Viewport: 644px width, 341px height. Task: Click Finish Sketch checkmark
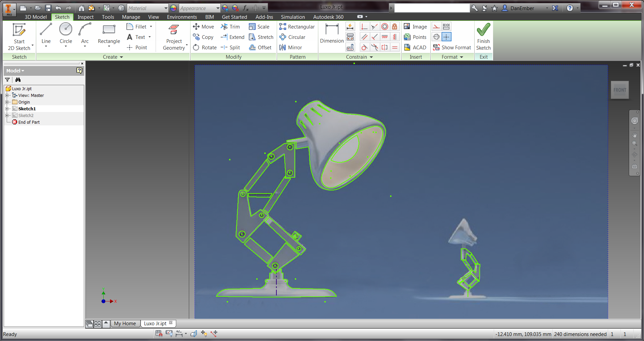pyautogui.click(x=483, y=37)
